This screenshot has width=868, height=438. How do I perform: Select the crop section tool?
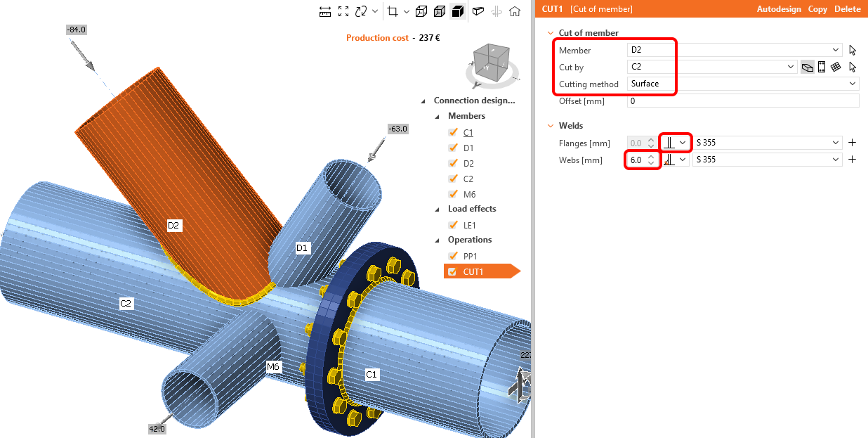coord(393,11)
